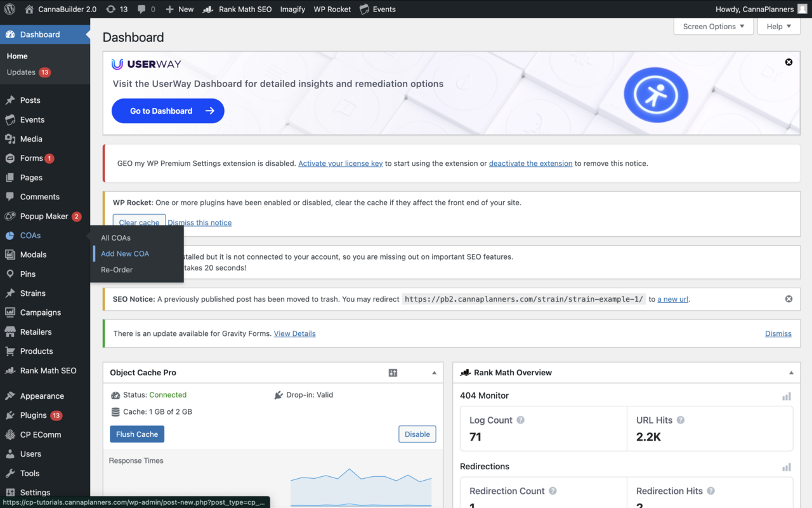
Task: Click the Disable button in Object Cache Pro
Action: pyautogui.click(x=417, y=434)
